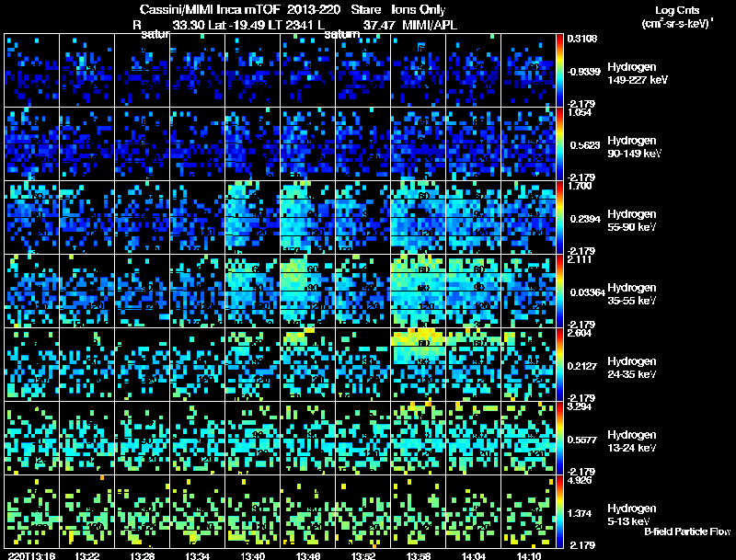Image resolution: width=736 pixels, height=560 pixels.
Task: Select the '2013-220' date text
Action: [x=313, y=10]
